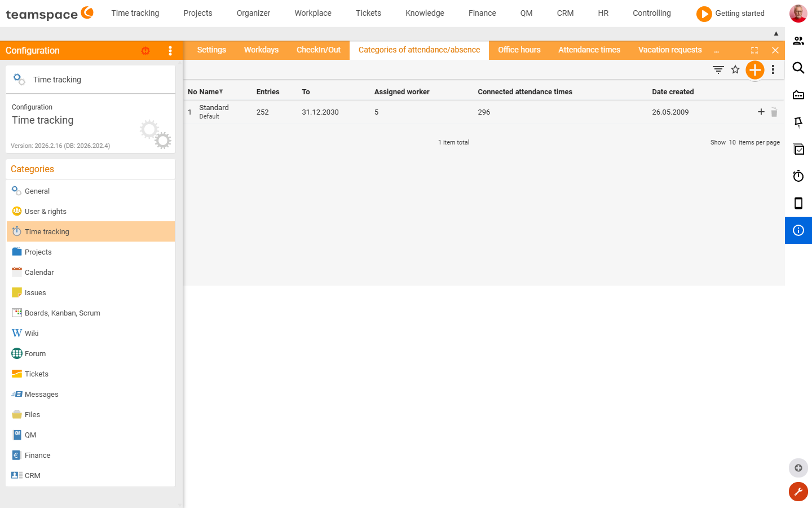812x508 pixels.
Task: Select Forum category
Action: [91, 353]
